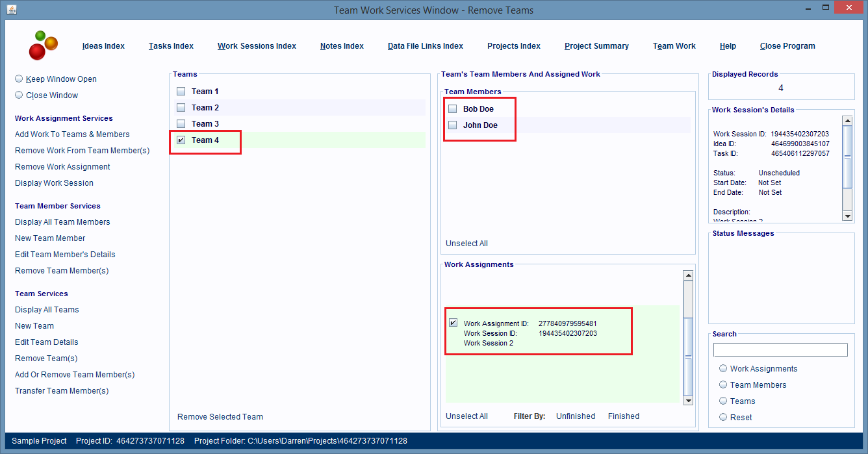Tick the Bob Doe checkbox

point(453,109)
